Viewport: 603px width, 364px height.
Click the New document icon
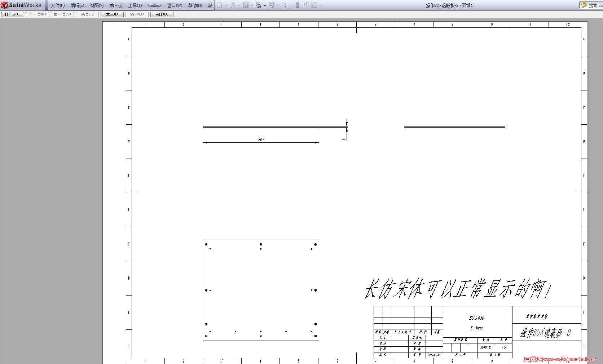219,5
